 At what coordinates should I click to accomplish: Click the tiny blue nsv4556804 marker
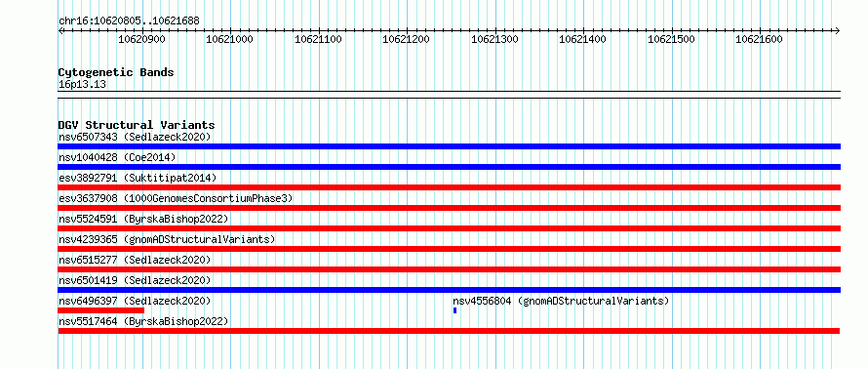pyautogui.click(x=455, y=310)
